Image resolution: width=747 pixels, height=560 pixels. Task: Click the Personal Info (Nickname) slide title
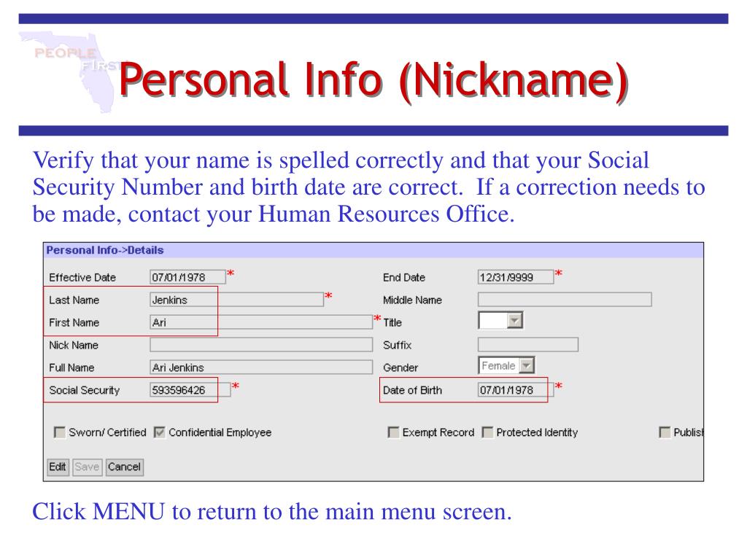coord(373,81)
